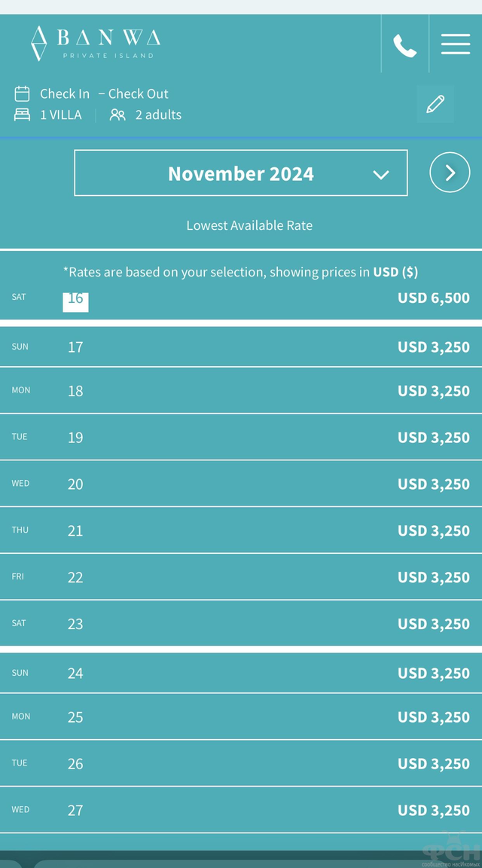The height and width of the screenshot is (868, 482).
Task: Tap the phone call icon
Action: click(404, 45)
